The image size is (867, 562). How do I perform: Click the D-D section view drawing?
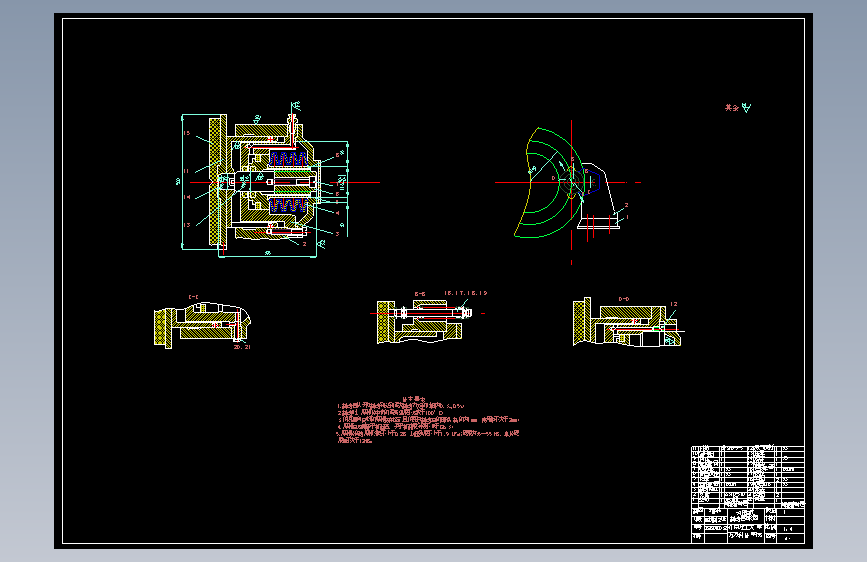[629, 322]
